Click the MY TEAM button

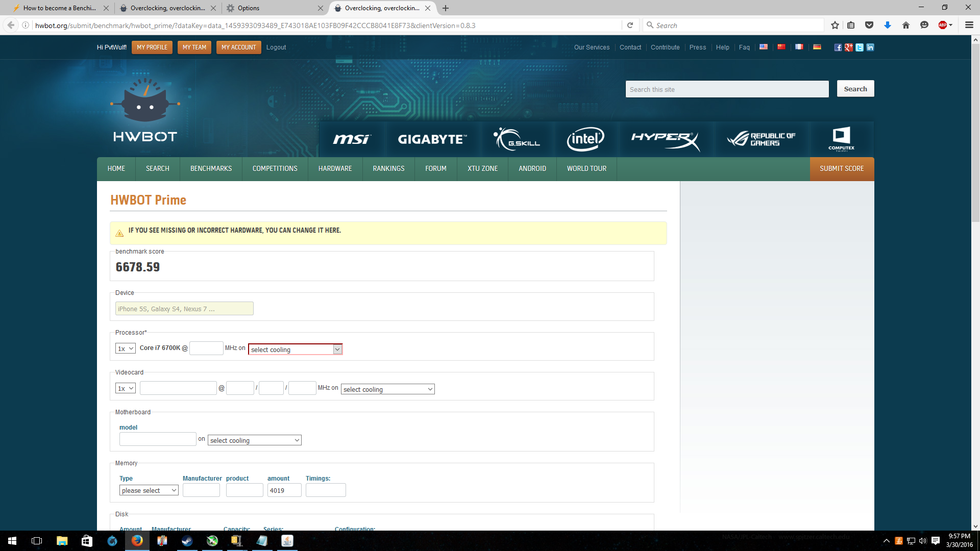coord(194,47)
